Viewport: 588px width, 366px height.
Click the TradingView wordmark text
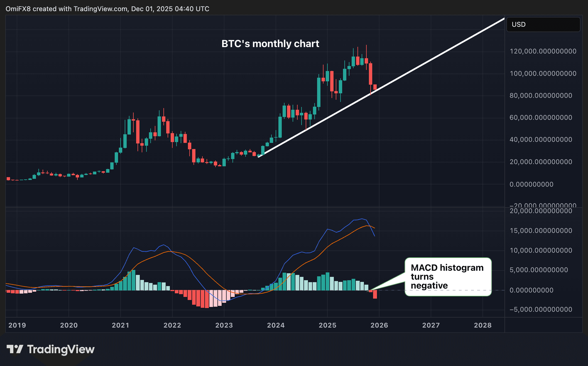coord(61,349)
